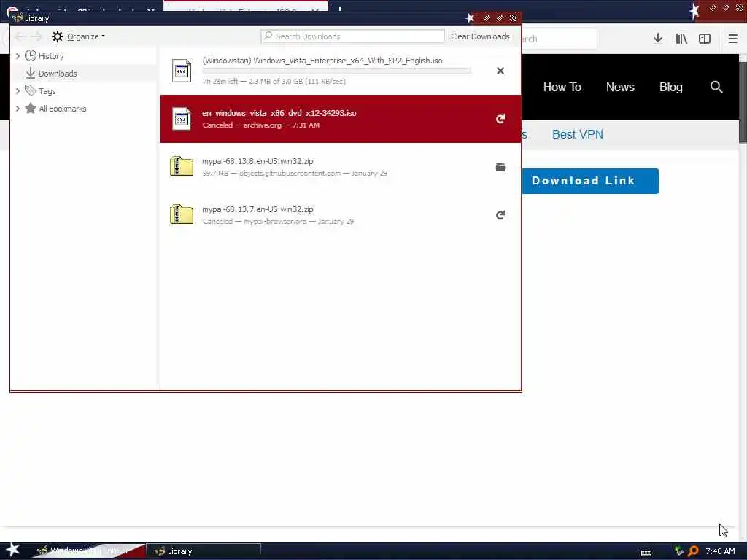Click file name en_windows_vista_x86_dvd_x12-34293.iso
Image resolution: width=747 pixels, height=560 pixels.
point(279,113)
